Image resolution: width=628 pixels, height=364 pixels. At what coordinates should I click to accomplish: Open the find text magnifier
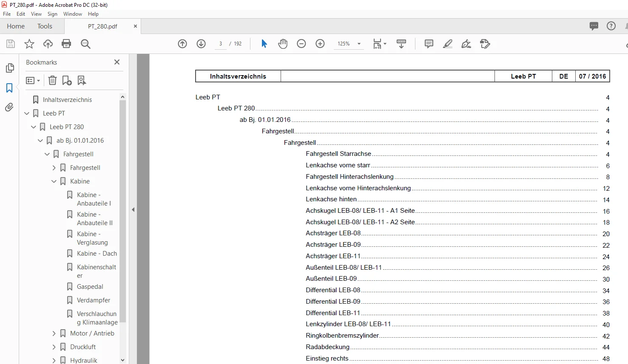(85, 44)
